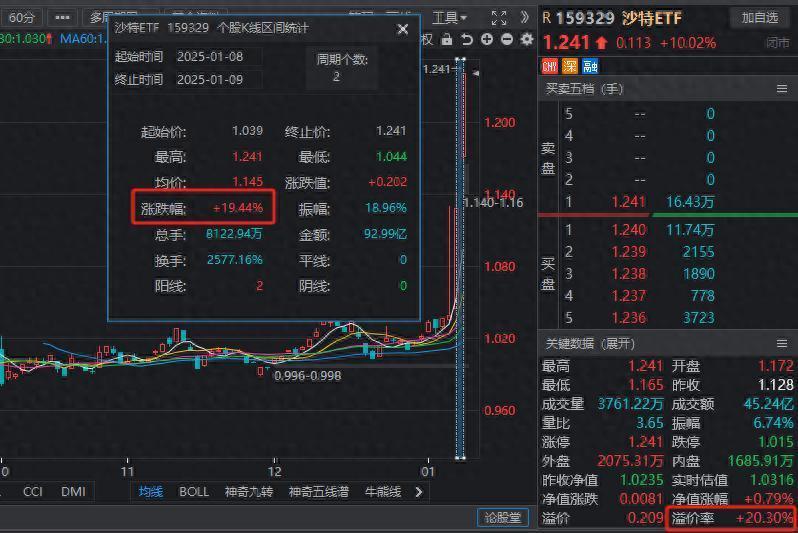Open chart settings gear icon
This screenshot has height=533, width=798.
[x=527, y=39]
